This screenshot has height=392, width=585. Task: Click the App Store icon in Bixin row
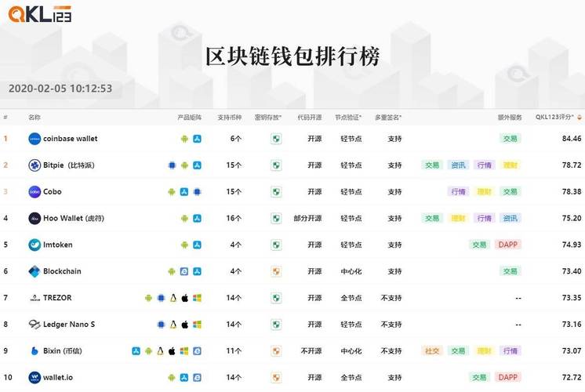coord(136,351)
